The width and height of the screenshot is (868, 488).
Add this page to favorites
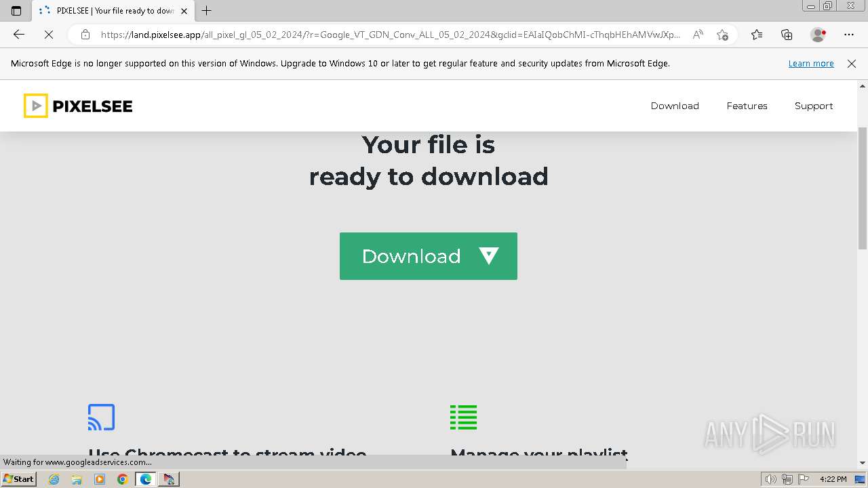click(x=722, y=35)
